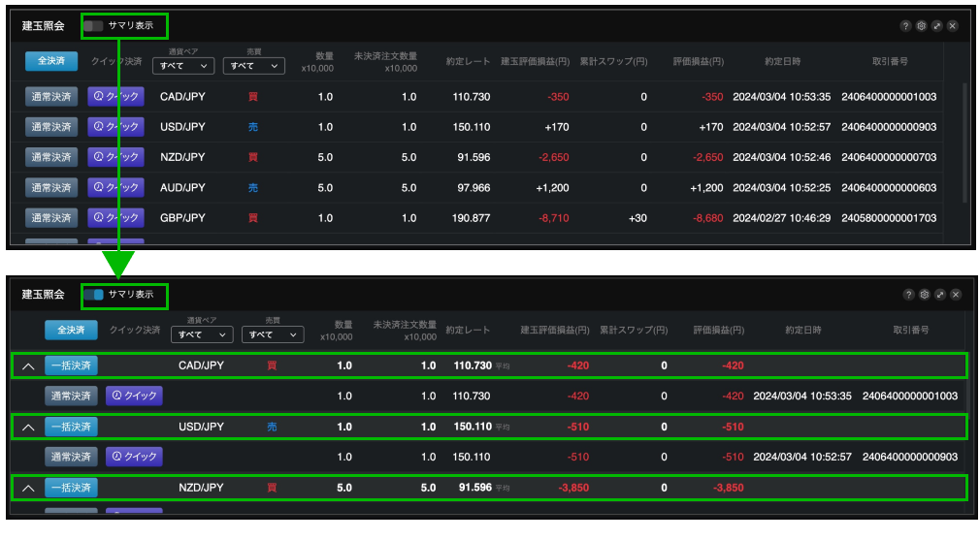Image resolution: width=980 pixels, height=540 pixels.
Task: Enable サマリ表示 toggle in the top panel
Action: [94, 25]
